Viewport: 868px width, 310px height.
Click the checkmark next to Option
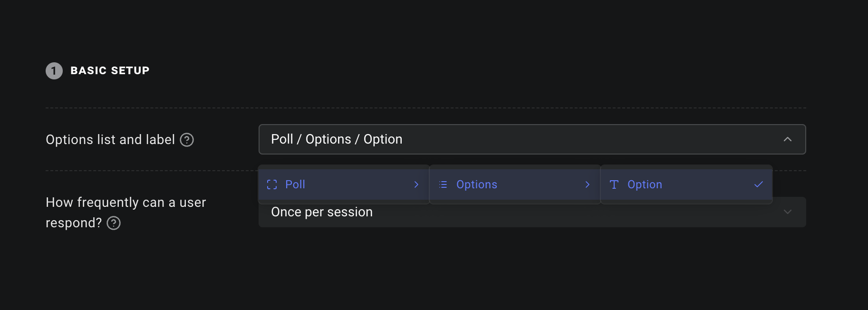[x=759, y=184]
